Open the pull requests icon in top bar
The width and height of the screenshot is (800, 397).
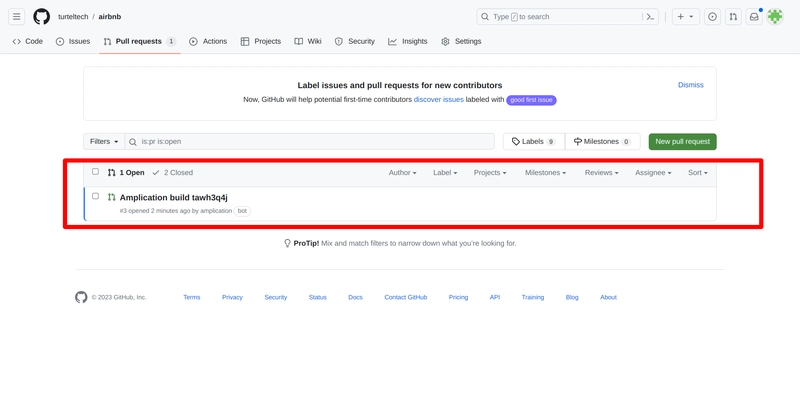(x=733, y=17)
